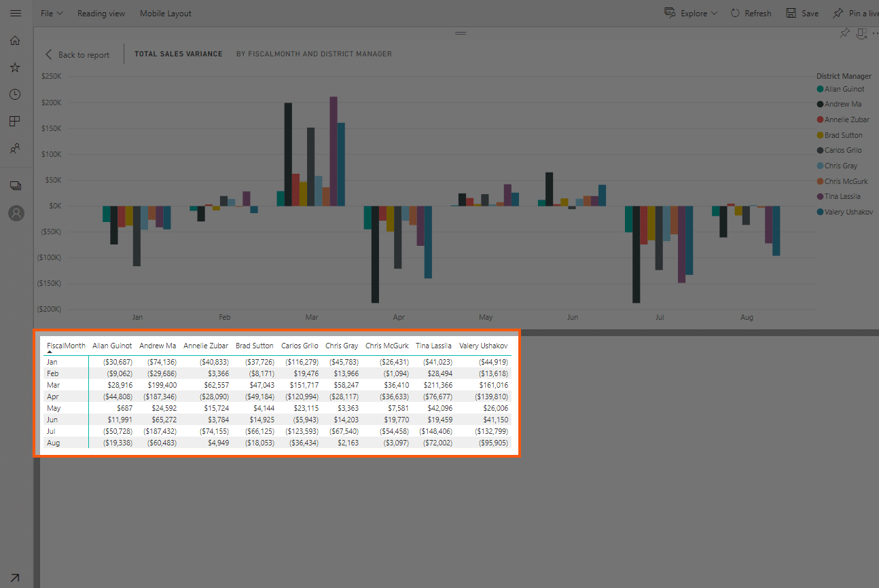Image resolution: width=879 pixels, height=588 pixels.
Task: Activate the Focus mode icon
Action: pyautogui.click(x=862, y=32)
